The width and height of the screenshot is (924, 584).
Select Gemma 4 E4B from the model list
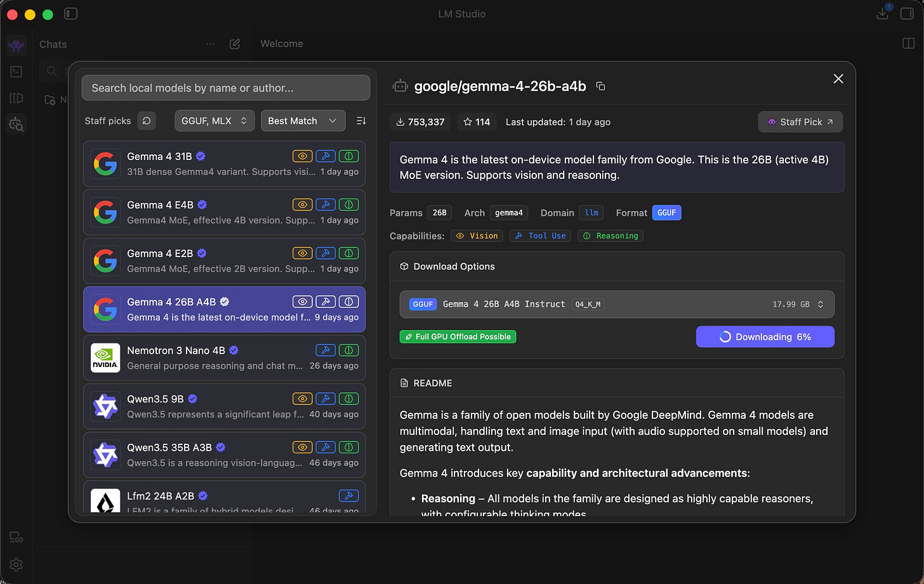[x=224, y=212]
